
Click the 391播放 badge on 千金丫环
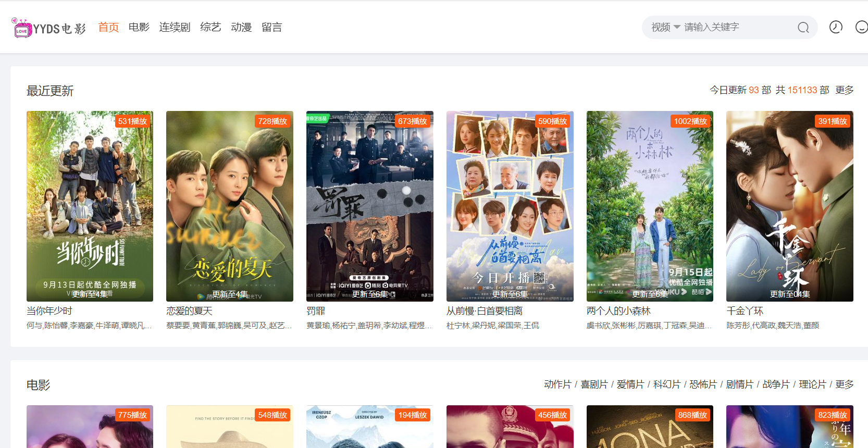[833, 121]
